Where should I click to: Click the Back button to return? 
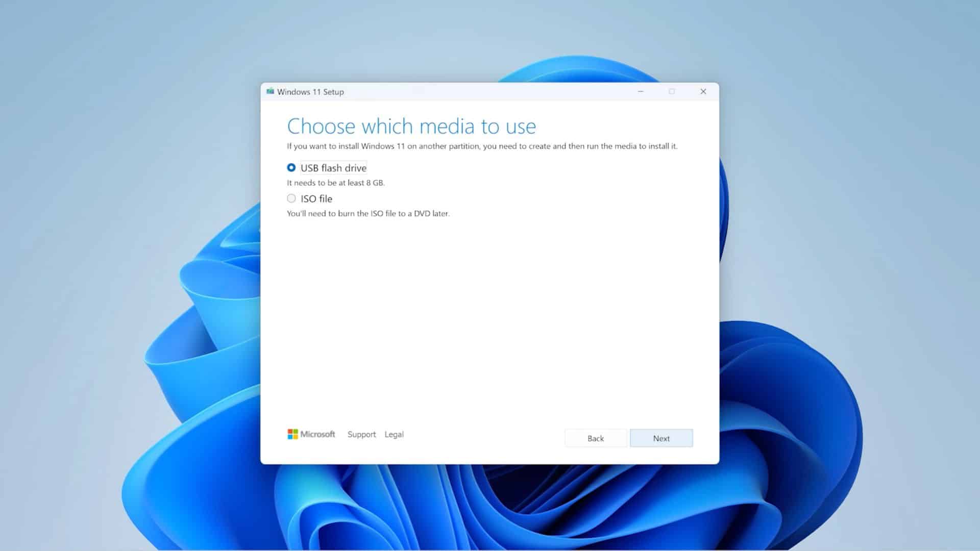[595, 438]
